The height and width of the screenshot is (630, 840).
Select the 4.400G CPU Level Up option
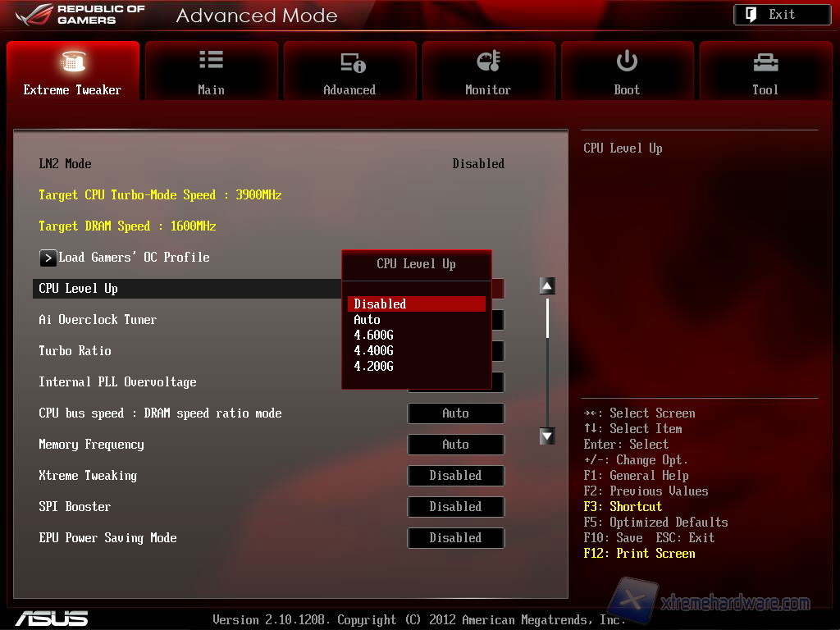click(x=374, y=351)
